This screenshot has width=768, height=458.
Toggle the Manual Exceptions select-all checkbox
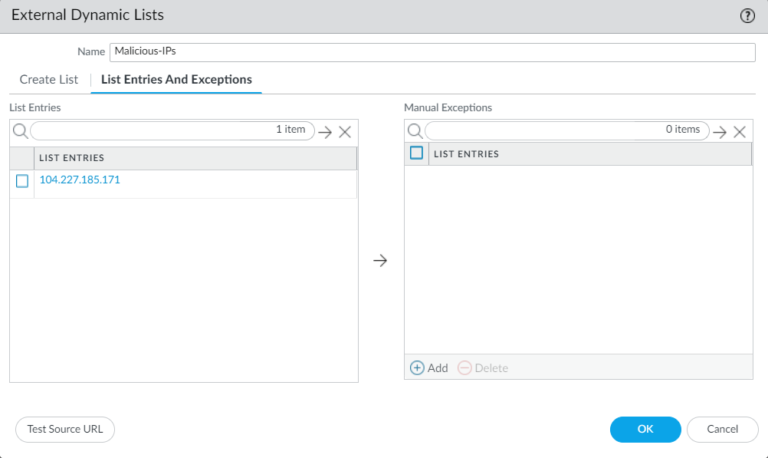coord(416,153)
